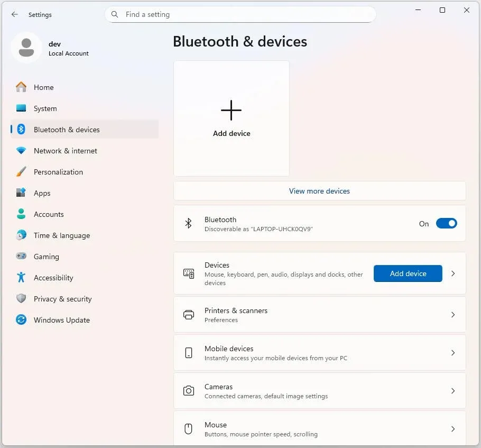Open Accessibility settings label
481x448 pixels.
pos(53,278)
